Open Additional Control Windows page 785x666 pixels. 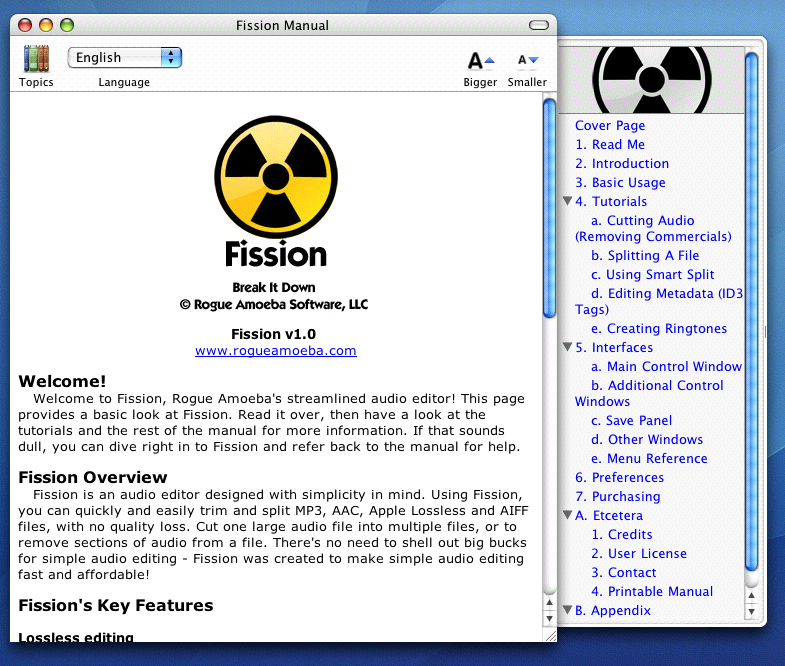coord(649,393)
